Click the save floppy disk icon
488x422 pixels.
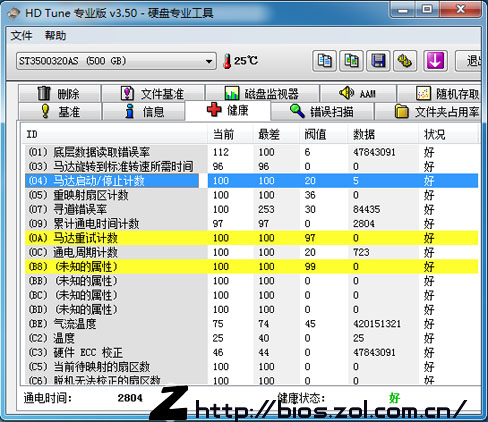(x=378, y=61)
